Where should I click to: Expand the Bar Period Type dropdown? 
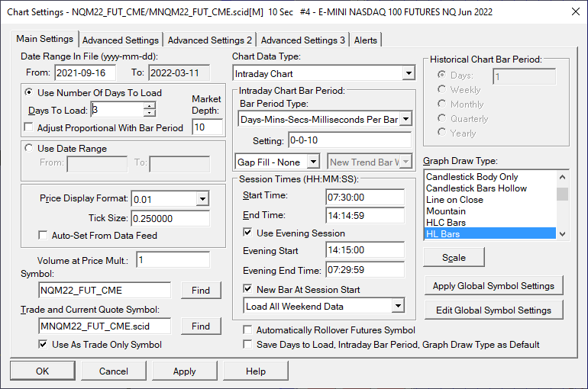point(405,120)
